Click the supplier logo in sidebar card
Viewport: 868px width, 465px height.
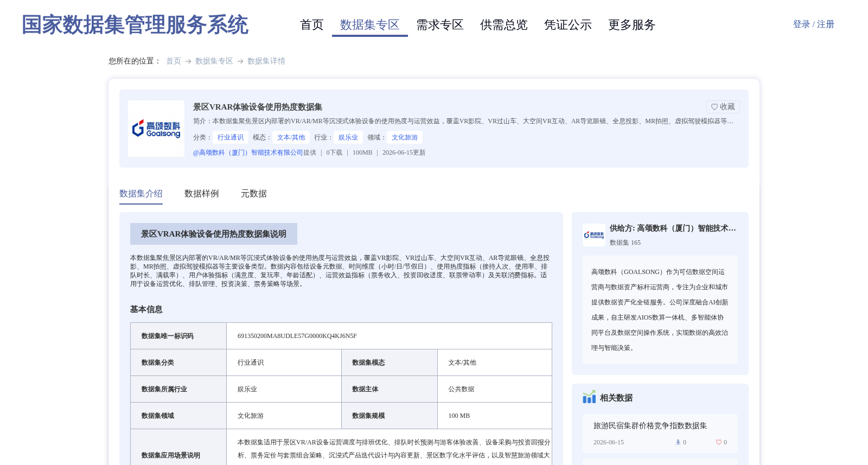pyautogui.click(x=594, y=235)
